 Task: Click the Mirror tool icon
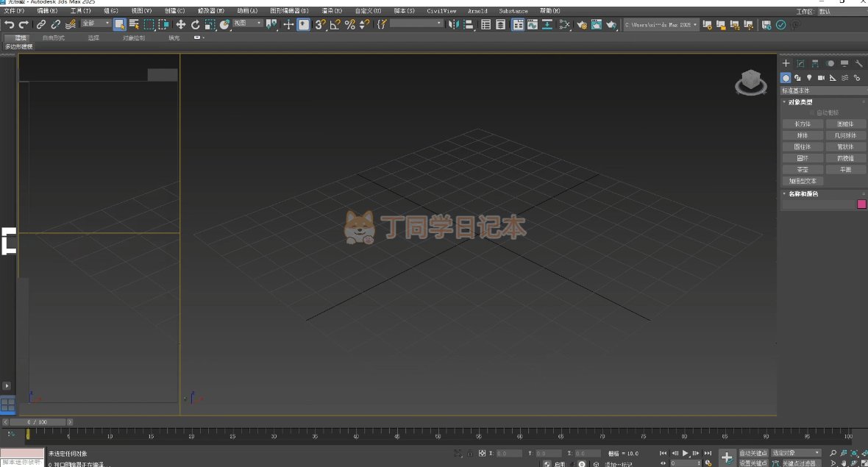(454, 24)
